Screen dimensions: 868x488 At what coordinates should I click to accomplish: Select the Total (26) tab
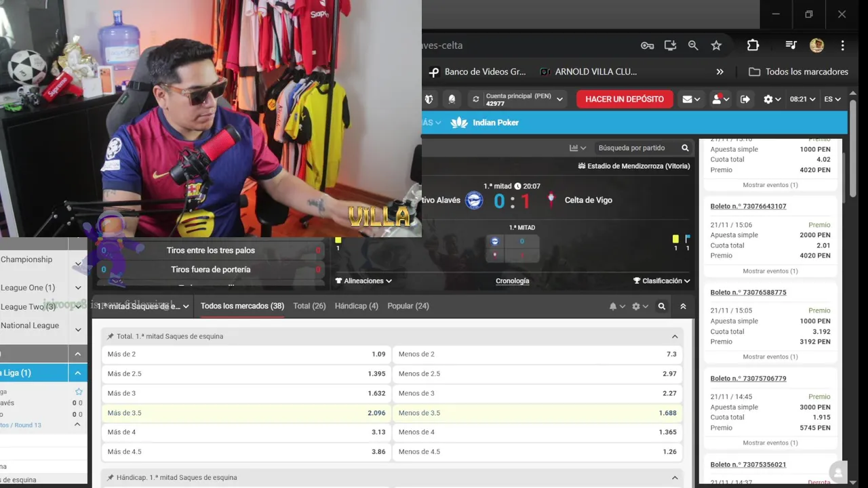click(x=309, y=306)
